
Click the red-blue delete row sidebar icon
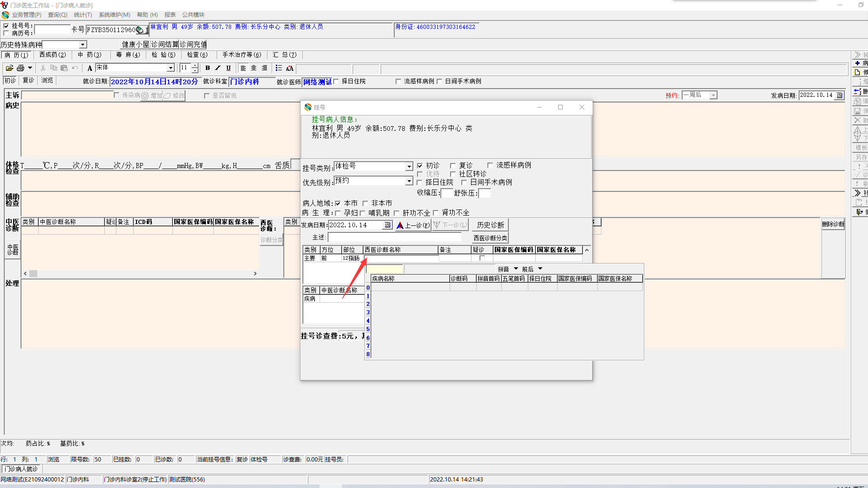[x=857, y=91]
